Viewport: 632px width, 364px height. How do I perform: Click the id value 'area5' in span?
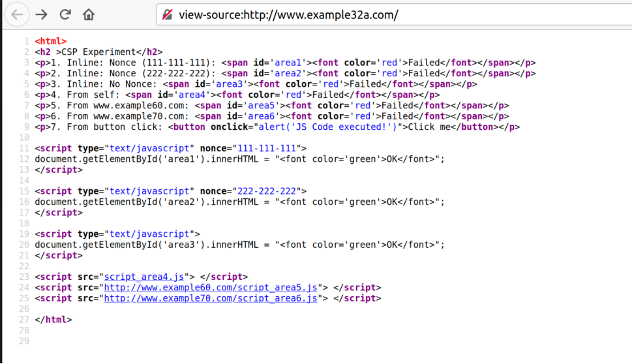261,106
